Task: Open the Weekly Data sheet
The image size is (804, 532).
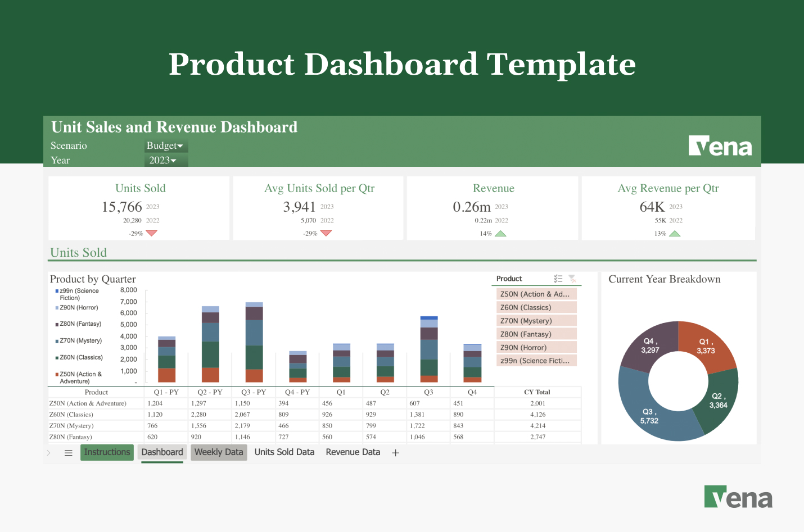Action: click(219, 452)
